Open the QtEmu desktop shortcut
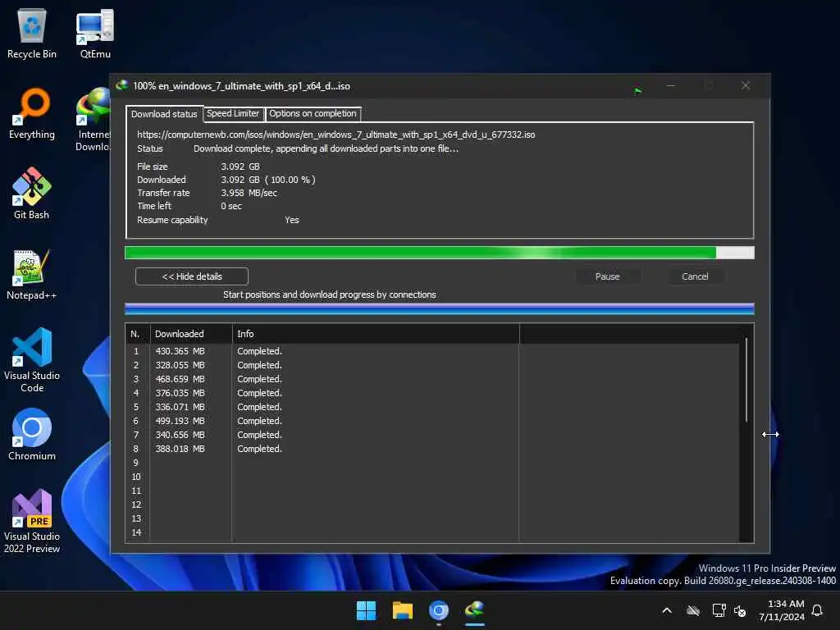The height and width of the screenshot is (630, 840). (x=95, y=34)
